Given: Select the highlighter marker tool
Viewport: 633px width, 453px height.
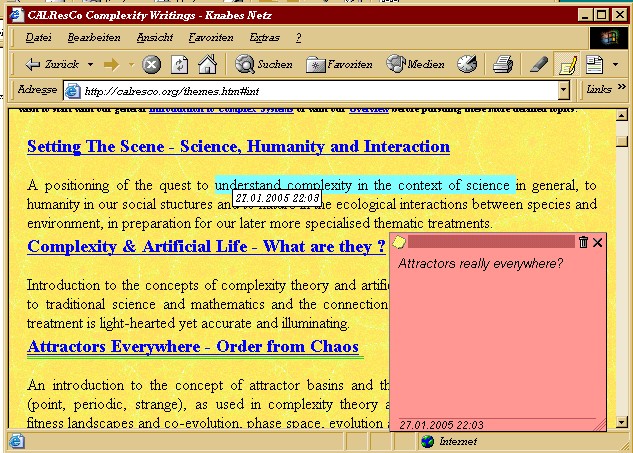Looking at the screenshot, I should (539, 65).
